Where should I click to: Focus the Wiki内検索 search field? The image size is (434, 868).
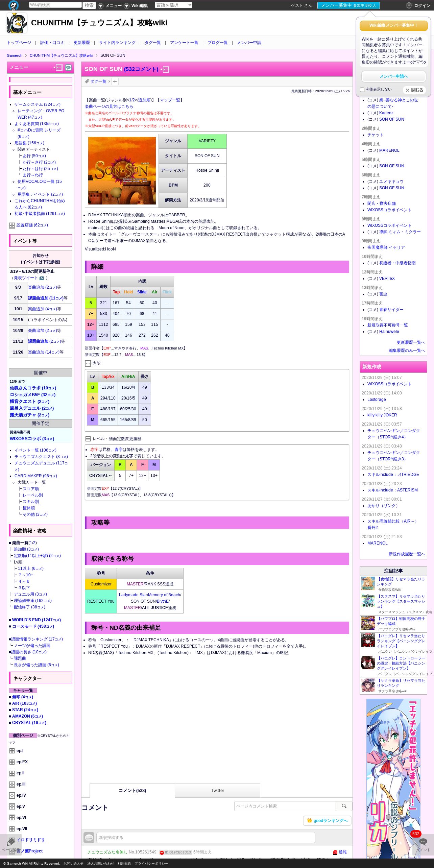(55, 5)
